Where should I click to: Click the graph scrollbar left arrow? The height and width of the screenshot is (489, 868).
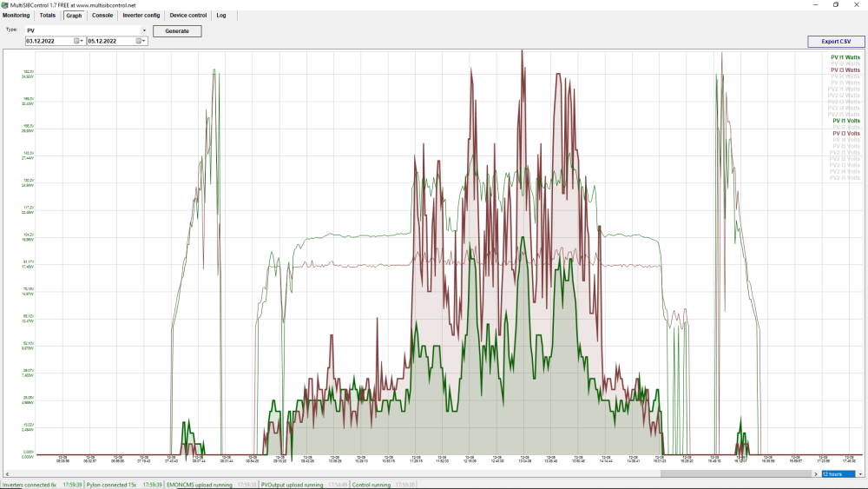(x=7, y=474)
